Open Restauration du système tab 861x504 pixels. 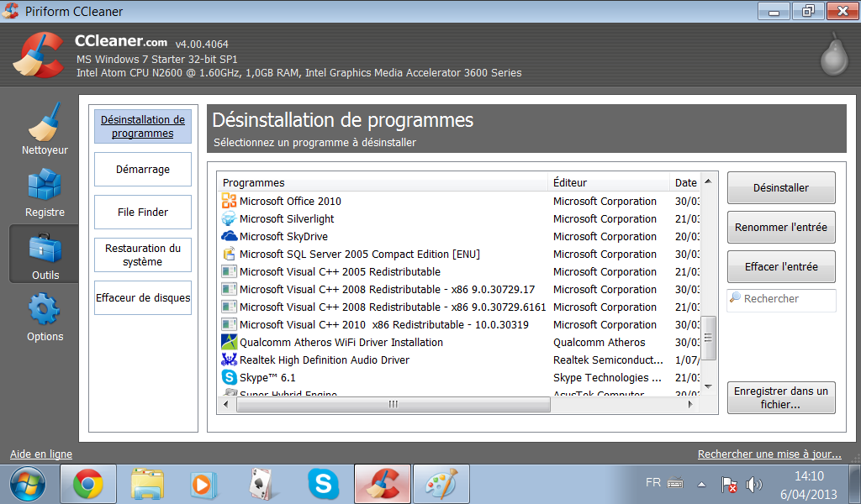click(x=143, y=255)
